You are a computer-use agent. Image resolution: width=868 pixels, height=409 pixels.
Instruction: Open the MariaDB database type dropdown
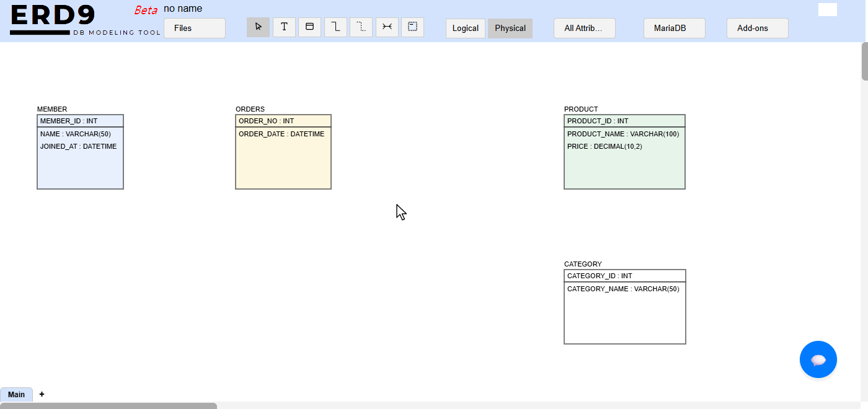click(x=675, y=29)
